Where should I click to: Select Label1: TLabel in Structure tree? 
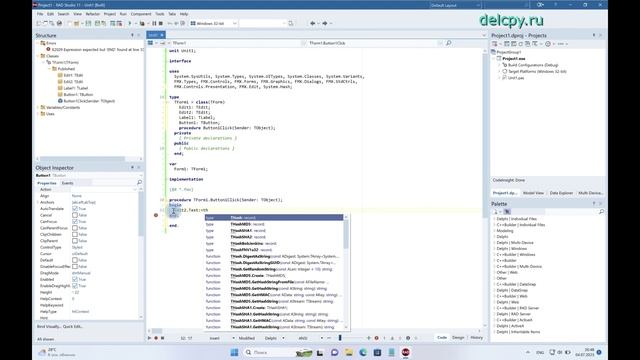click(76, 88)
